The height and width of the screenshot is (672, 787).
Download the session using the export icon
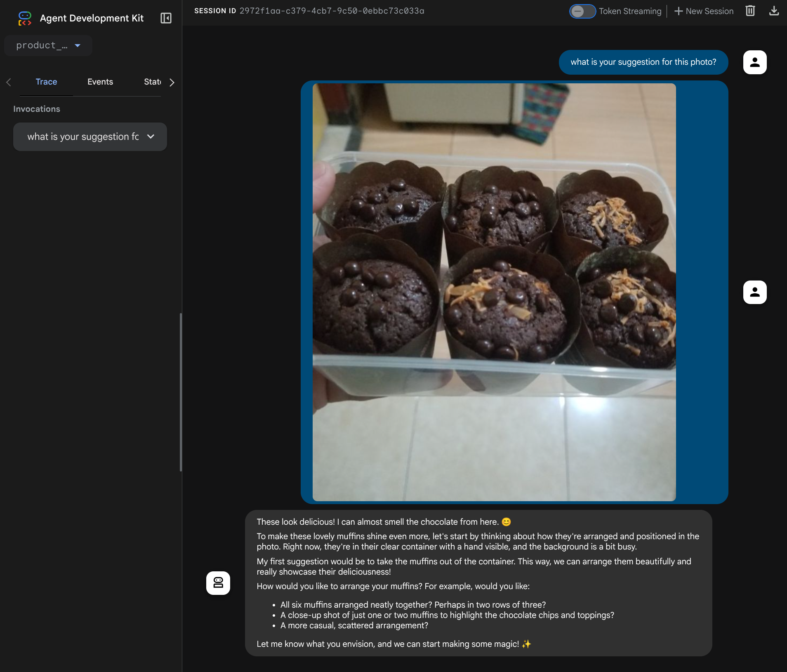click(774, 11)
